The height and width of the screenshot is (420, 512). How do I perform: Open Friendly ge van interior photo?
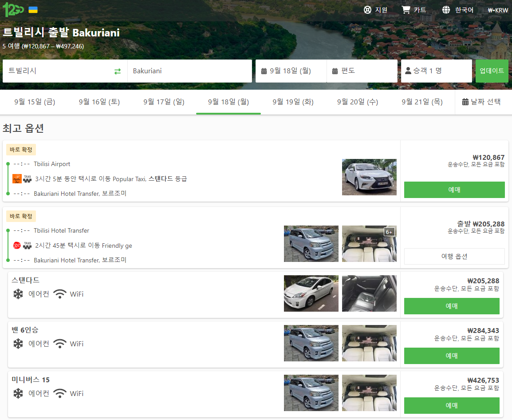[369, 244]
